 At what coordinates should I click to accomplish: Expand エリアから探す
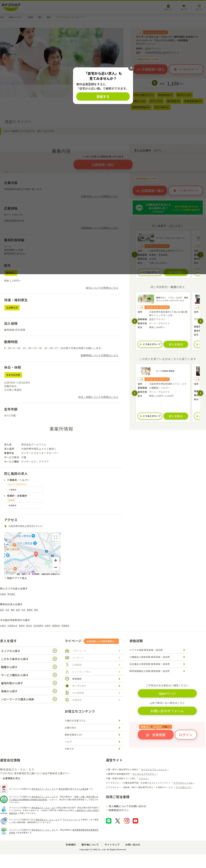(29, 651)
